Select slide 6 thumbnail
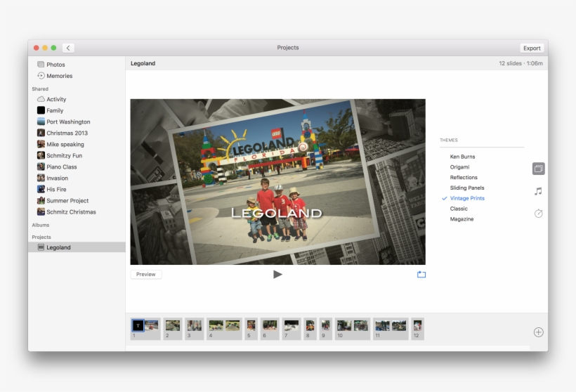Image resolution: width=576 pixels, height=392 pixels. (x=270, y=329)
